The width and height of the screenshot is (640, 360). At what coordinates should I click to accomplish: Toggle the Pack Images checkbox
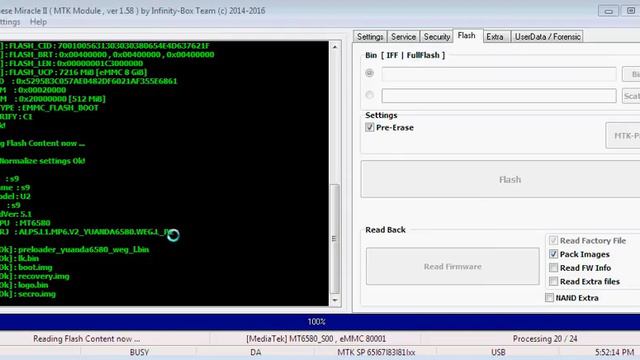[553, 254]
